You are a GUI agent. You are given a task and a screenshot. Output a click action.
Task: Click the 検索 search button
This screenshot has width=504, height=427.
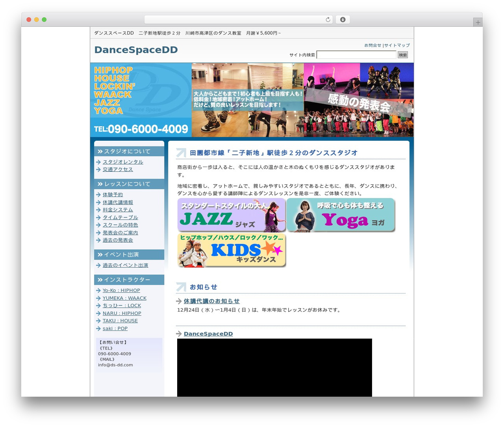pyautogui.click(x=403, y=55)
